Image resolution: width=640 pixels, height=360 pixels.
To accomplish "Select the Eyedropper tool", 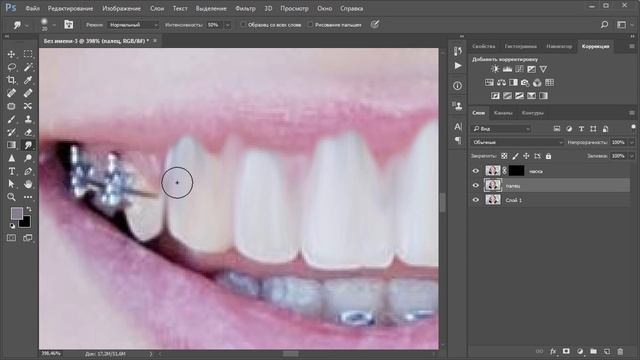I will pyautogui.click(x=28, y=80).
